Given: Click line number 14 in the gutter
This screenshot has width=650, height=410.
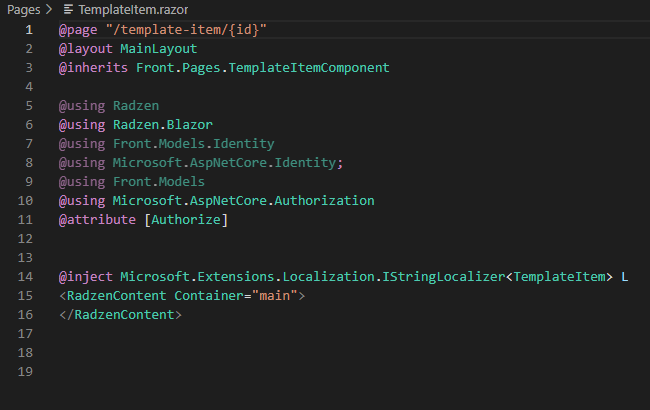Looking at the screenshot, I should pos(25,277).
